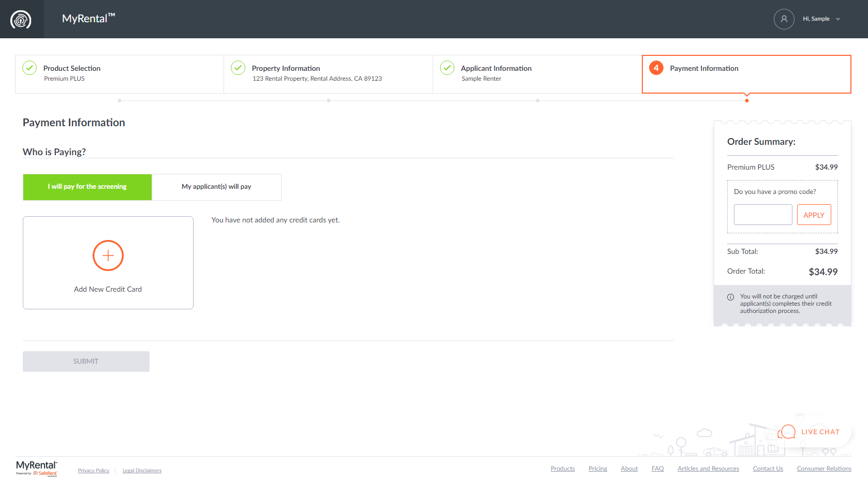Select "My applicant(s) will pay" option
The image size is (868, 480).
(216, 187)
